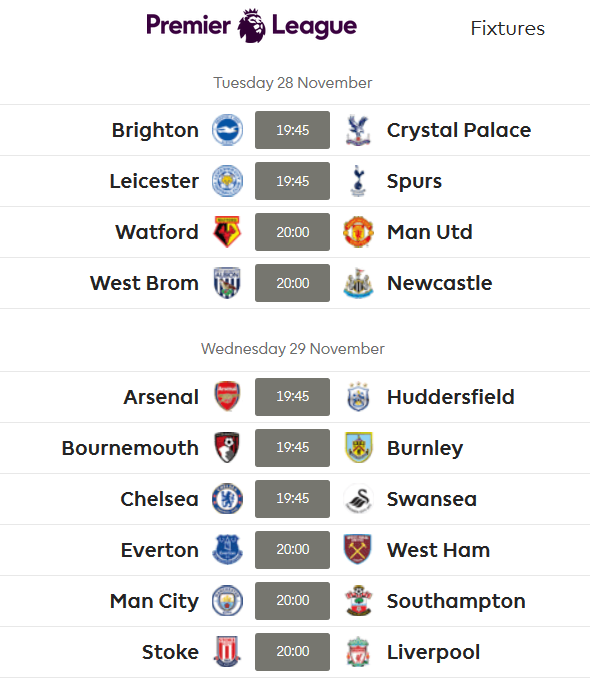Click the Southampton team name
Screen dimensions: 590x697
point(456,601)
